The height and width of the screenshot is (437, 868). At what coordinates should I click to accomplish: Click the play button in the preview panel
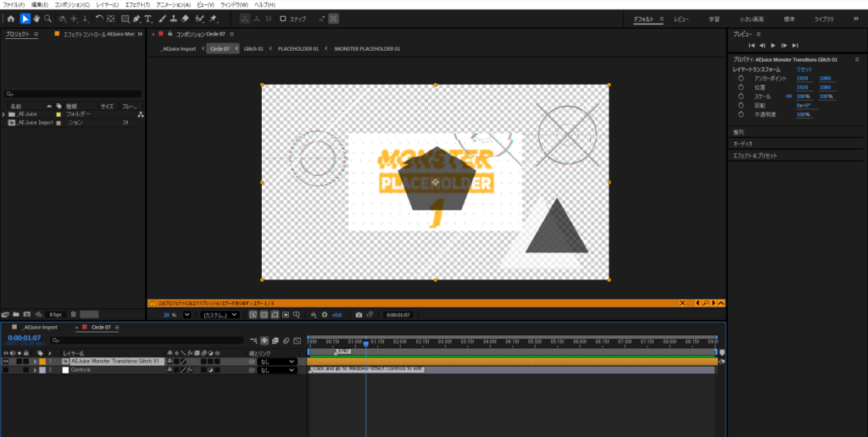[x=773, y=45]
